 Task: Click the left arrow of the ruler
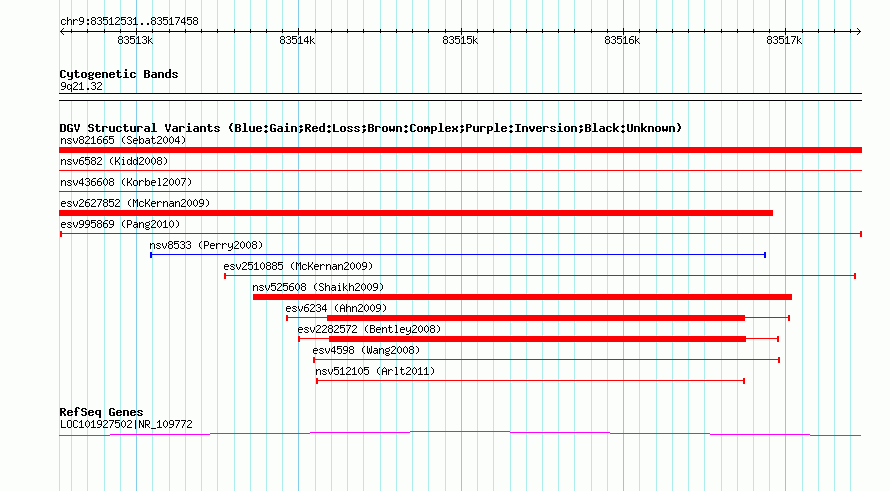[62, 32]
